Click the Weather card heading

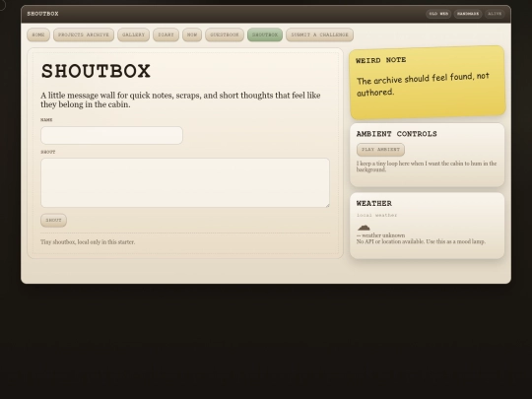(x=374, y=203)
